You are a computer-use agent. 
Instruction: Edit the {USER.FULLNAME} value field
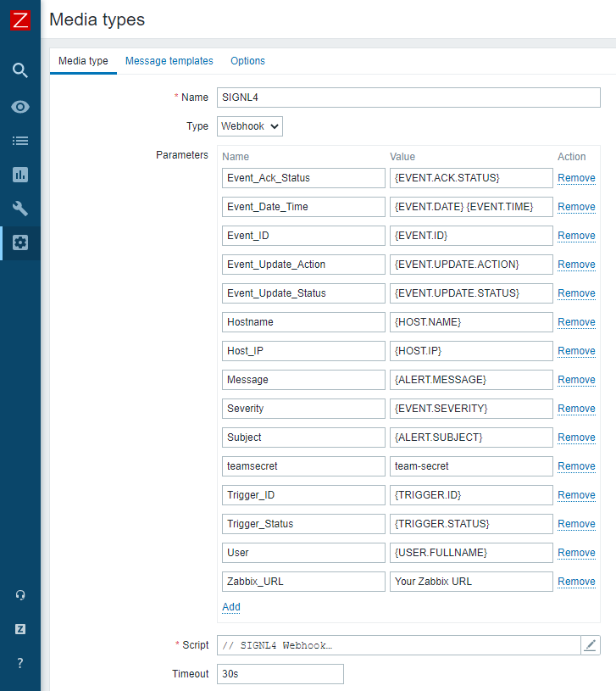(x=471, y=553)
